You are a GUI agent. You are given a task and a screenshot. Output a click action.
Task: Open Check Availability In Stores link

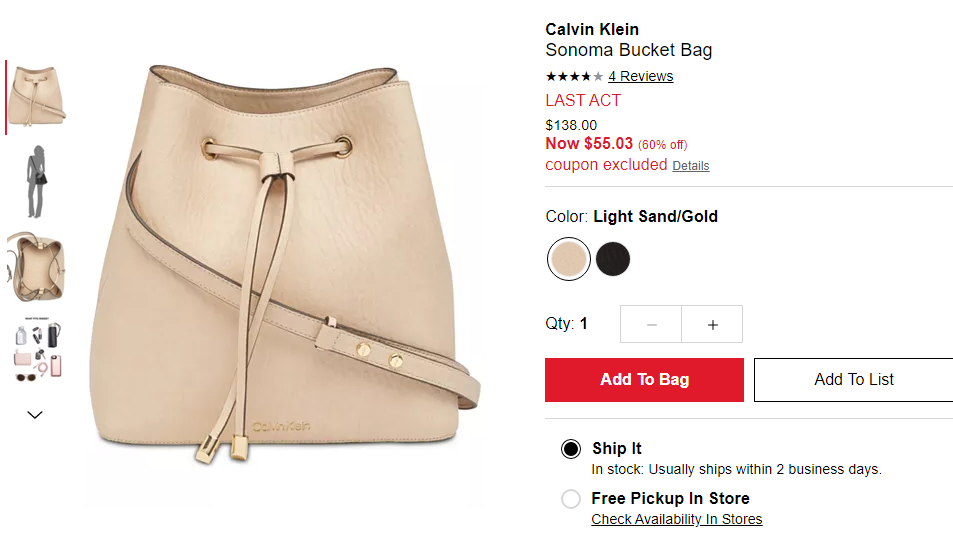pyautogui.click(x=676, y=520)
